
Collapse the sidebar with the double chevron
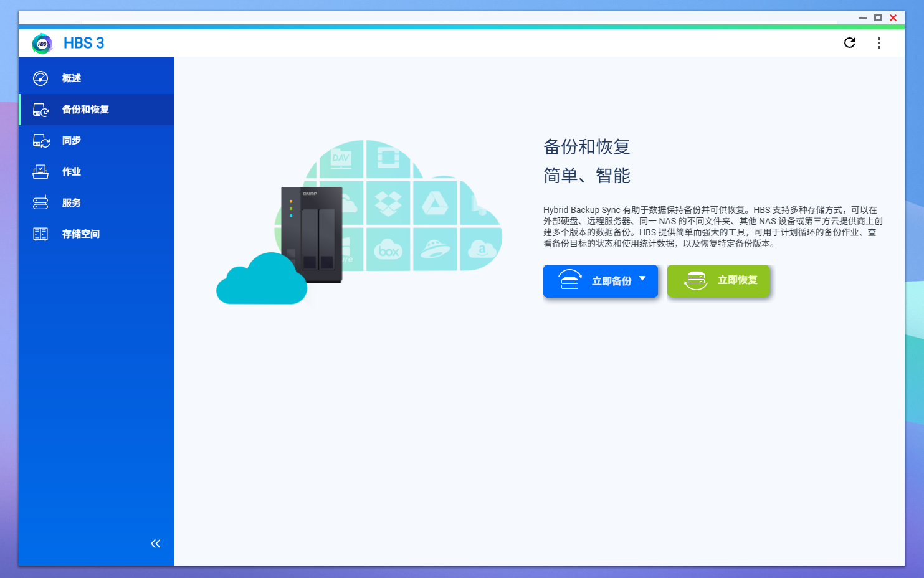155,544
